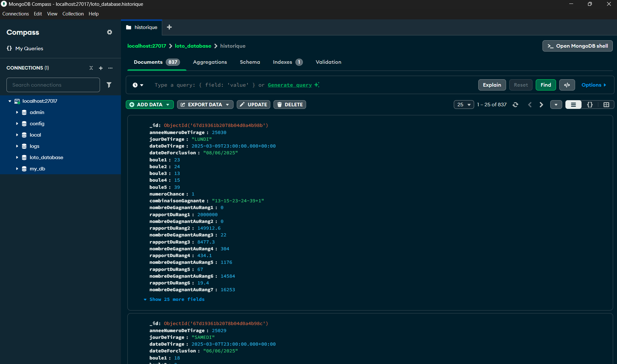Click the historique tab folder icon
The image size is (617, 364).
pyautogui.click(x=129, y=27)
